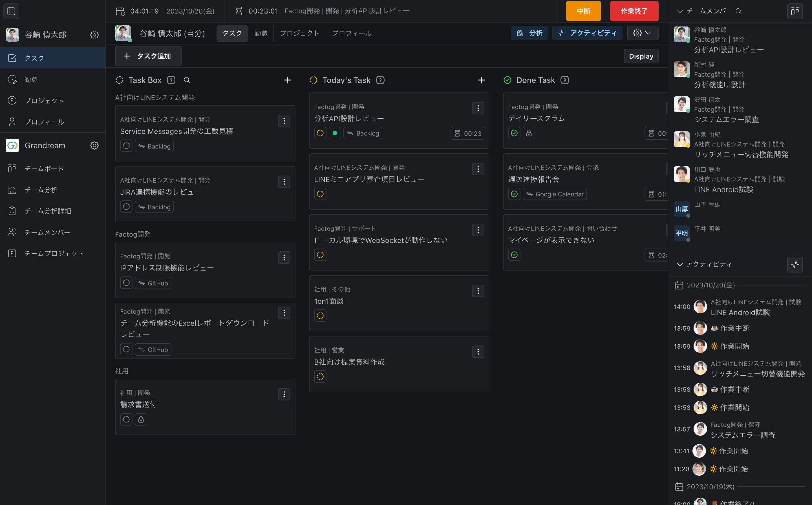Toggle the status circle on JIRA連携機能のレビュー task
This screenshot has height=505, width=812.
pos(126,207)
